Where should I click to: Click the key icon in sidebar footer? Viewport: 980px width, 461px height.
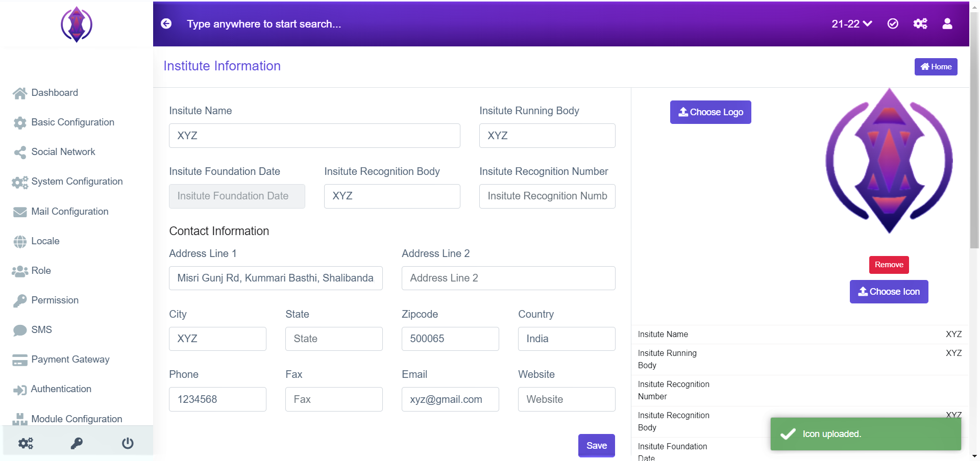click(x=77, y=443)
